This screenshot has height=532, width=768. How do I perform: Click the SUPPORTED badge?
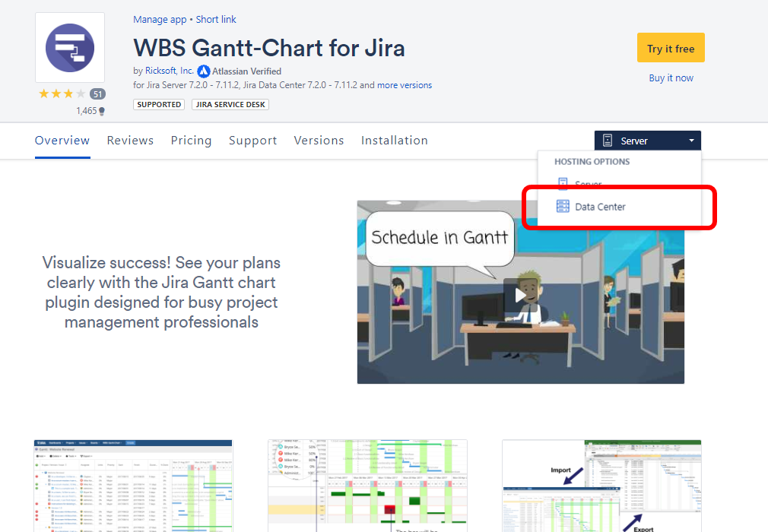[159, 104]
